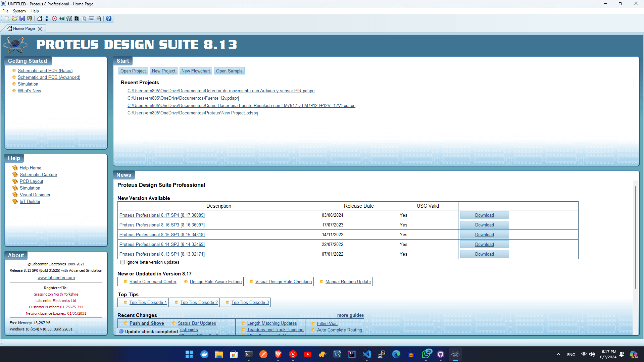644x362 pixels.
Task: Select the PCB Layout chip icon
Action: pos(54,18)
